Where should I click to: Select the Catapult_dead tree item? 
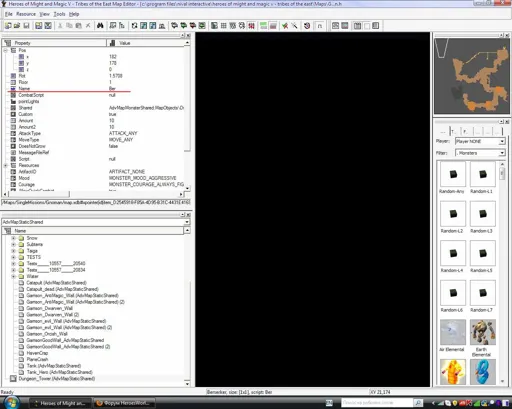[62, 289]
